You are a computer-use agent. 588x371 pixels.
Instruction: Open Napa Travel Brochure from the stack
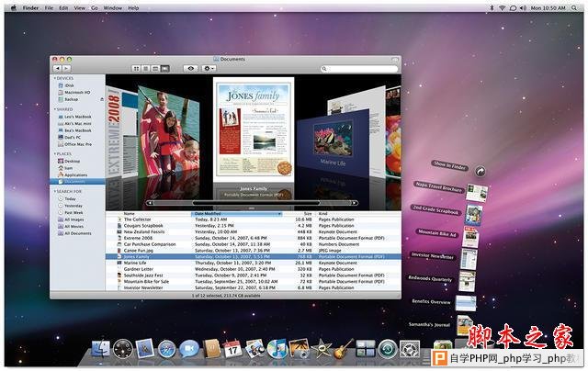click(477, 193)
